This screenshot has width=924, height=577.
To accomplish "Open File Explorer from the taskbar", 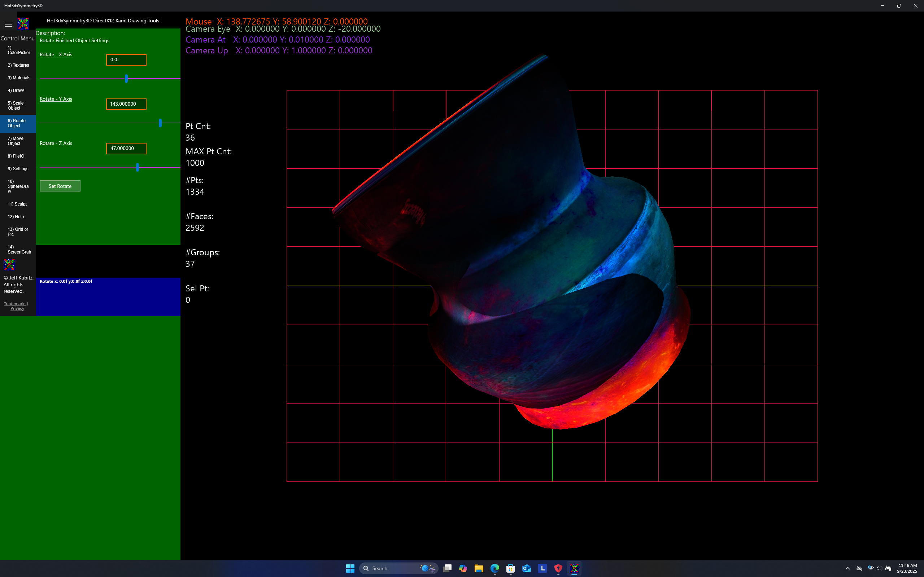I will (479, 568).
